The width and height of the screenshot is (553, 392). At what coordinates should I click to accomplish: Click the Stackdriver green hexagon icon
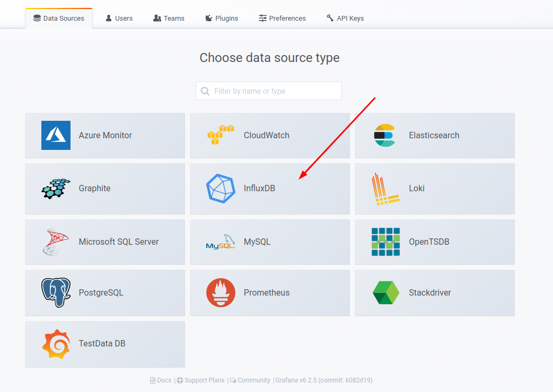click(386, 292)
